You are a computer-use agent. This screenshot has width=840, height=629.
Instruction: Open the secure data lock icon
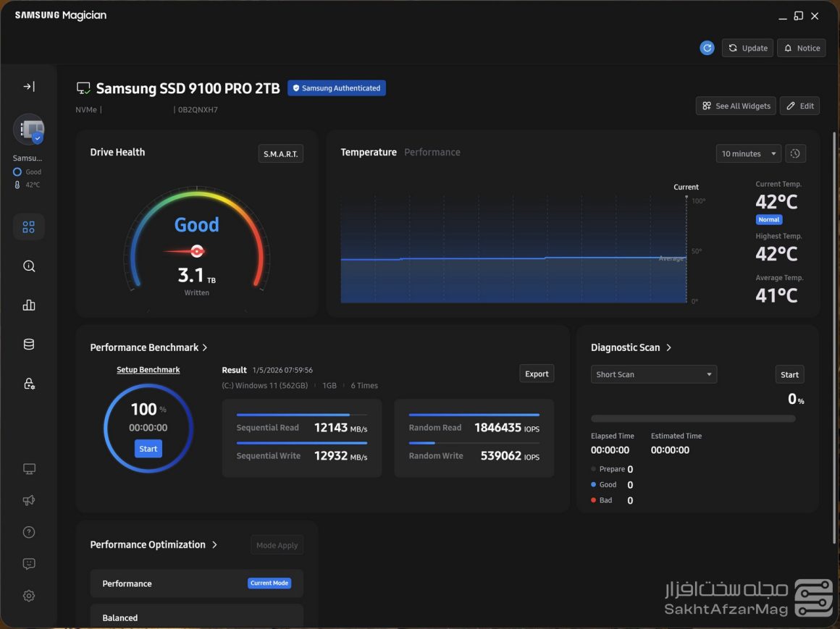click(x=29, y=384)
